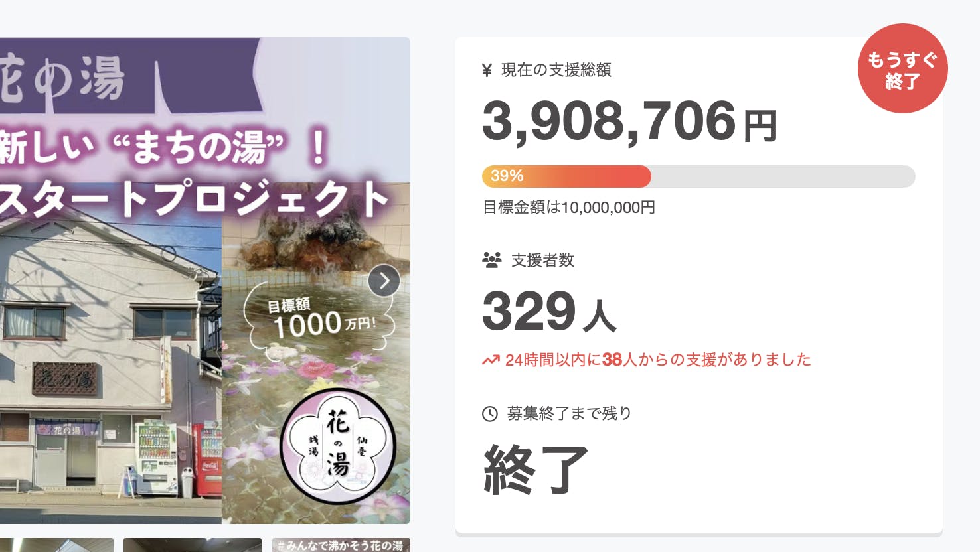The width and height of the screenshot is (980, 552).
Task: Click the 目標金額は10,000,000円 goal text
Action: [x=568, y=208]
